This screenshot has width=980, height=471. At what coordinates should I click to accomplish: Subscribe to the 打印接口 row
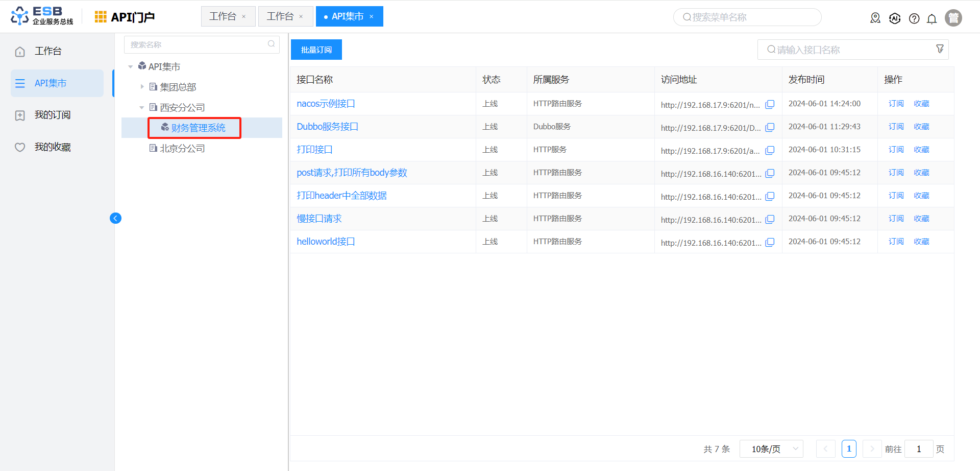pos(896,150)
